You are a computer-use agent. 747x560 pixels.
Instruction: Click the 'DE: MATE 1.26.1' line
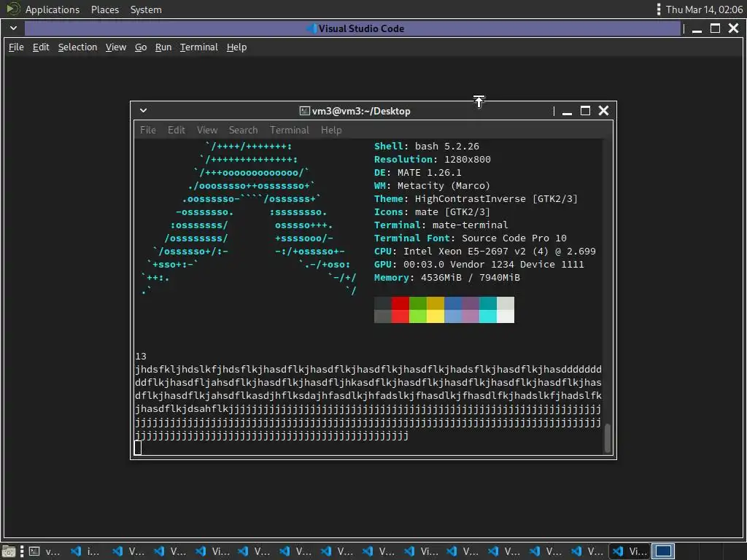pos(418,172)
